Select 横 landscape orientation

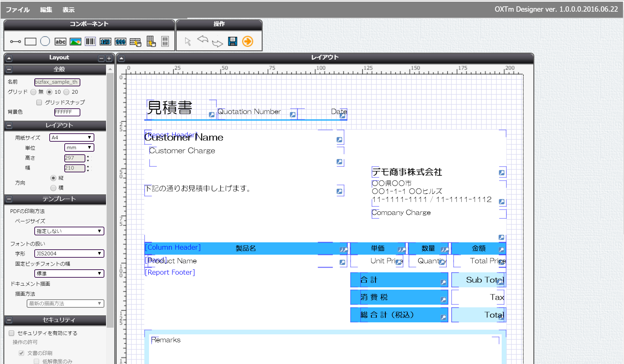pyautogui.click(x=53, y=188)
